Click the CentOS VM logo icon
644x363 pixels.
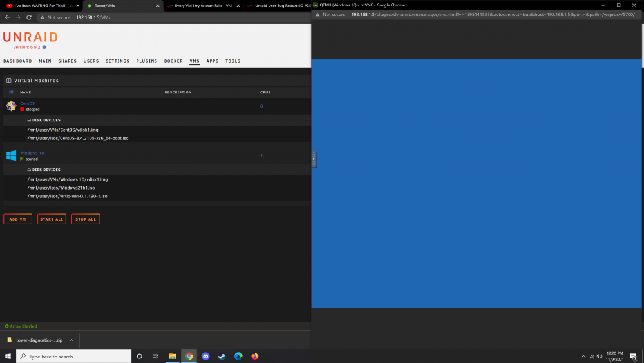pos(11,106)
